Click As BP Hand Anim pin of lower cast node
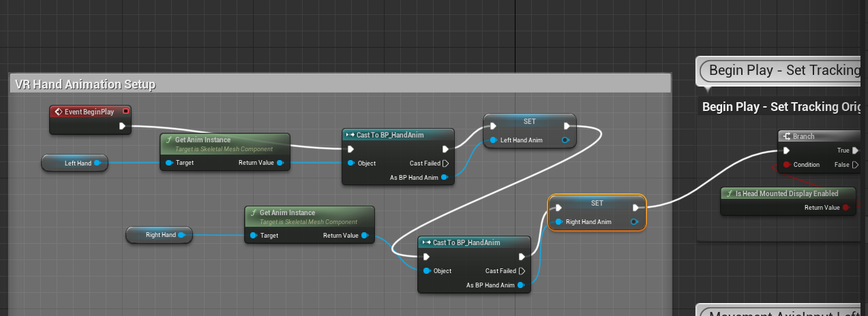This screenshot has height=316, width=868. pos(521,285)
